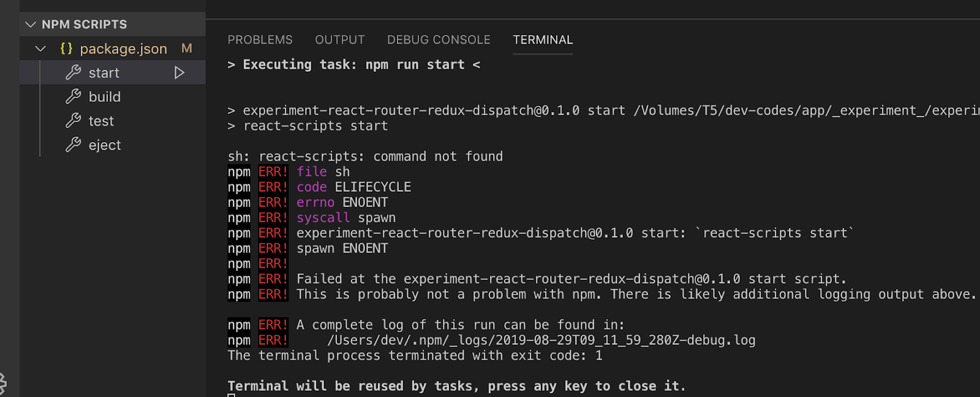Click the wrench icon beside start script
Viewport: 980px width, 397px height.
tap(73, 72)
